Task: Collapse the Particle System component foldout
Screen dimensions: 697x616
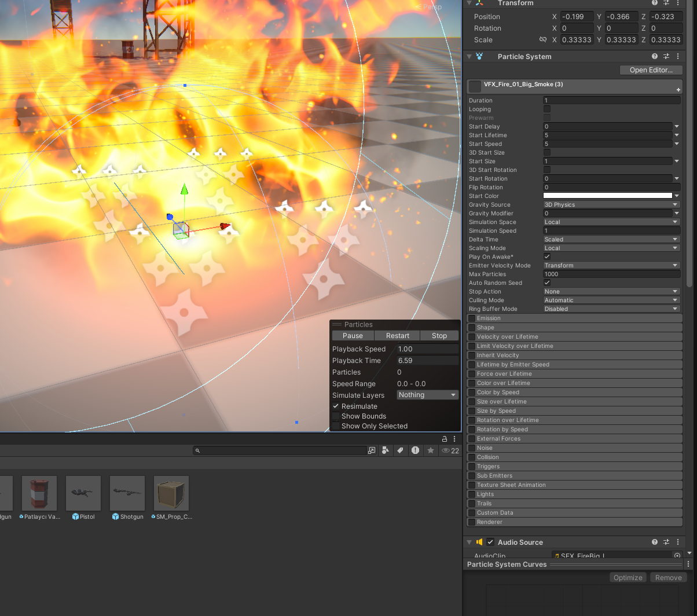Action: point(469,57)
